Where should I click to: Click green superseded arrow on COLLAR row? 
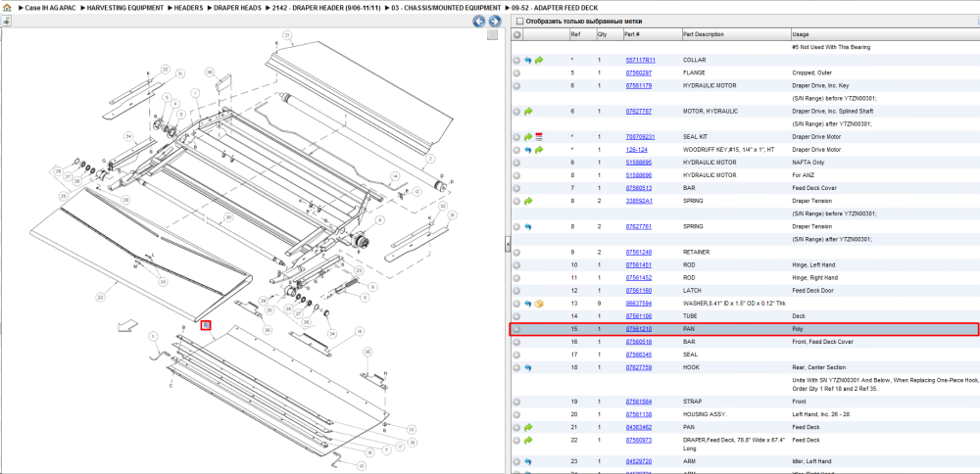[539, 60]
